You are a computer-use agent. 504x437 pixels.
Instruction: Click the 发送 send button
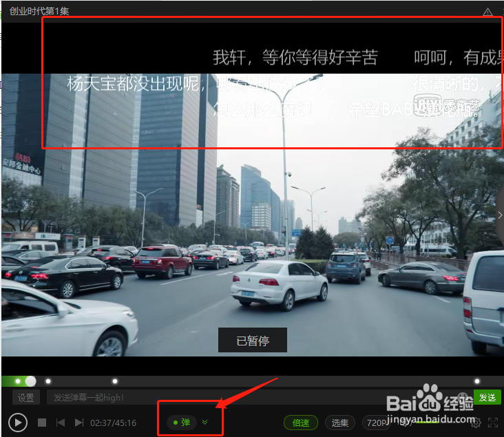(x=487, y=397)
